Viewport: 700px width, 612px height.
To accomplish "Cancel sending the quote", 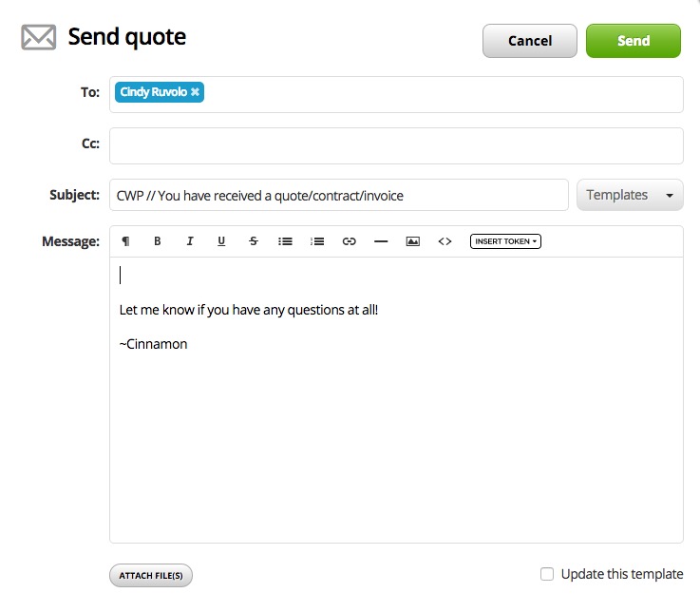I will pos(529,41).
